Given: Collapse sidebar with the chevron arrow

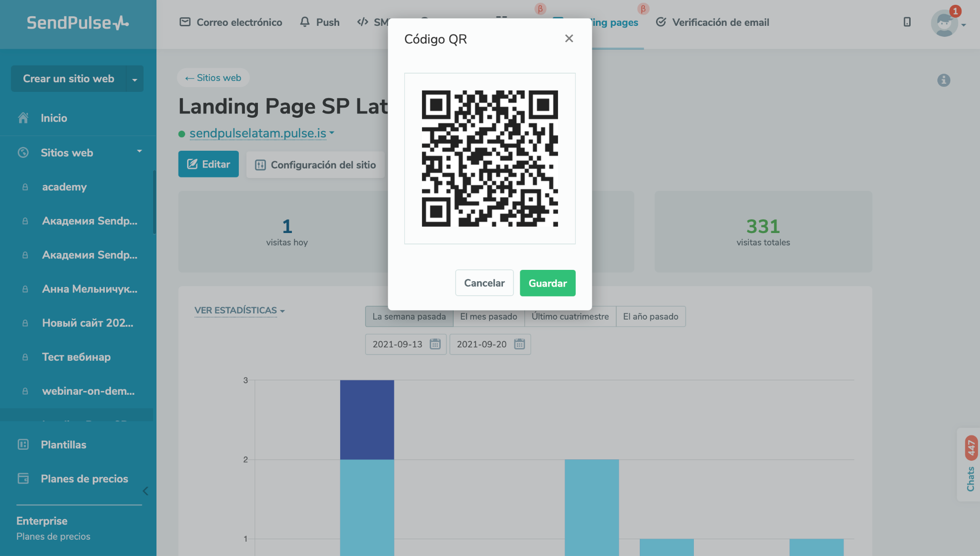Looking at the screenshot, I should pos(145,491).
